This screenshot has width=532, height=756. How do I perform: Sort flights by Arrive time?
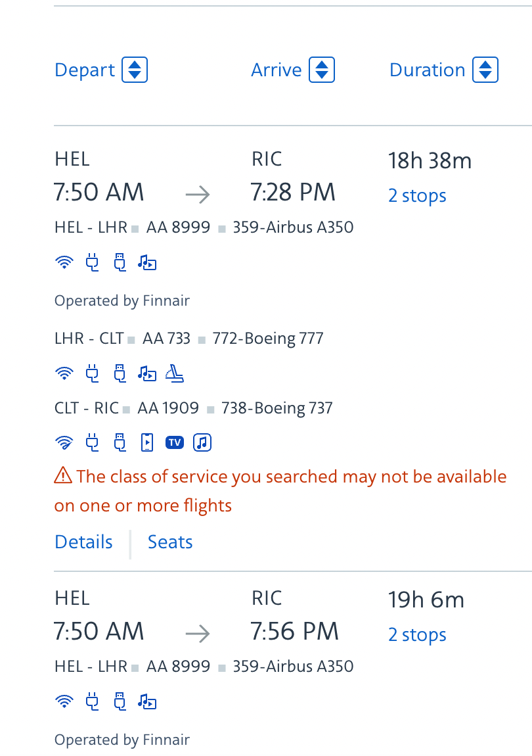[x=292, y=70]
